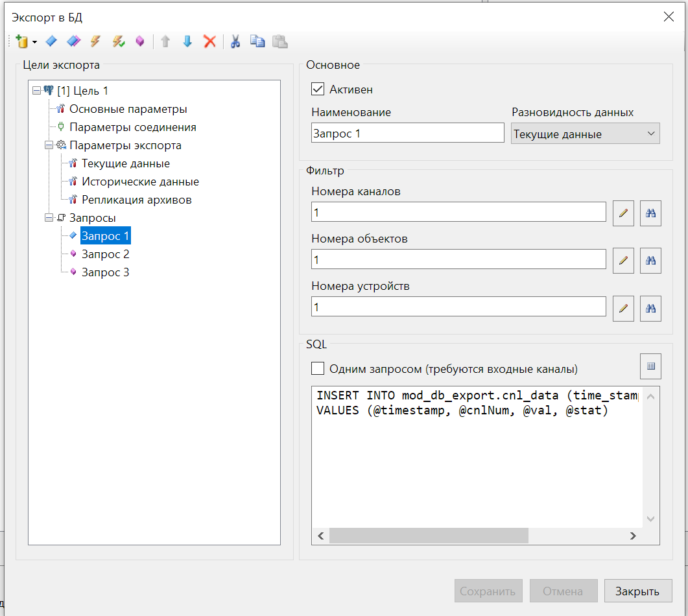The image size is (688, 616).
Task: Focus the Номера объектов field
Action: point(458,260)
